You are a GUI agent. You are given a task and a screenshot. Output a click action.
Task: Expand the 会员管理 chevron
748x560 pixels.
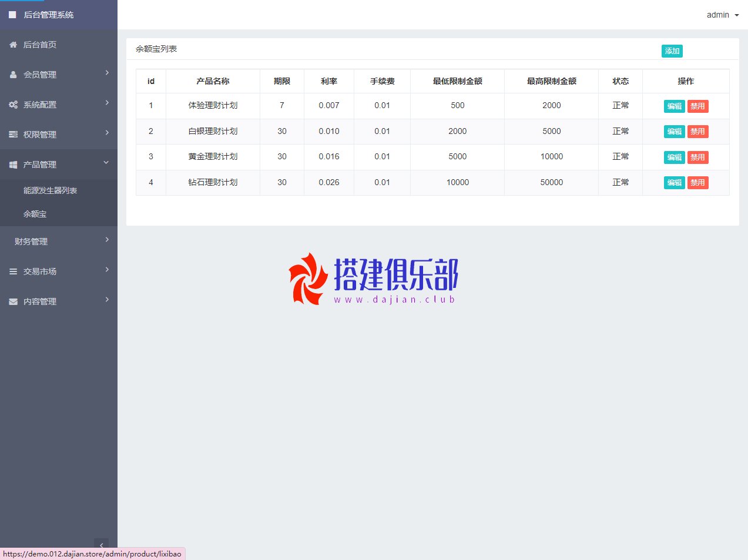(107, 73)
